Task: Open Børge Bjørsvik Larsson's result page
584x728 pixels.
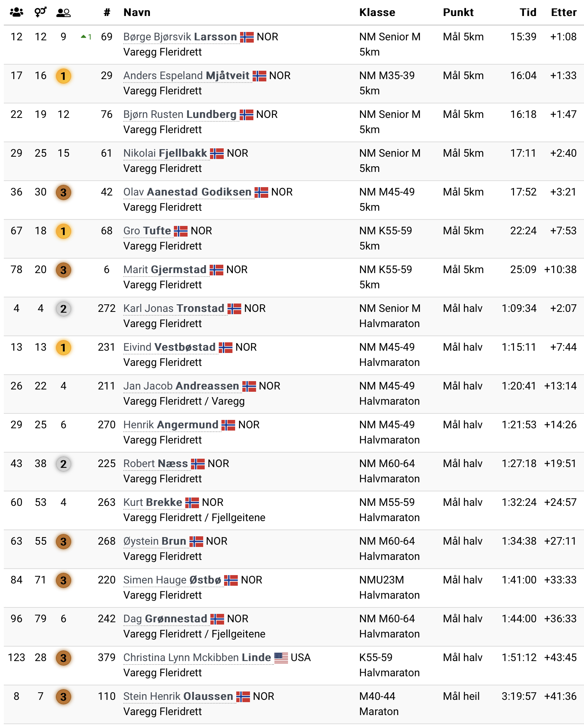Action: (x=180, y=37)
